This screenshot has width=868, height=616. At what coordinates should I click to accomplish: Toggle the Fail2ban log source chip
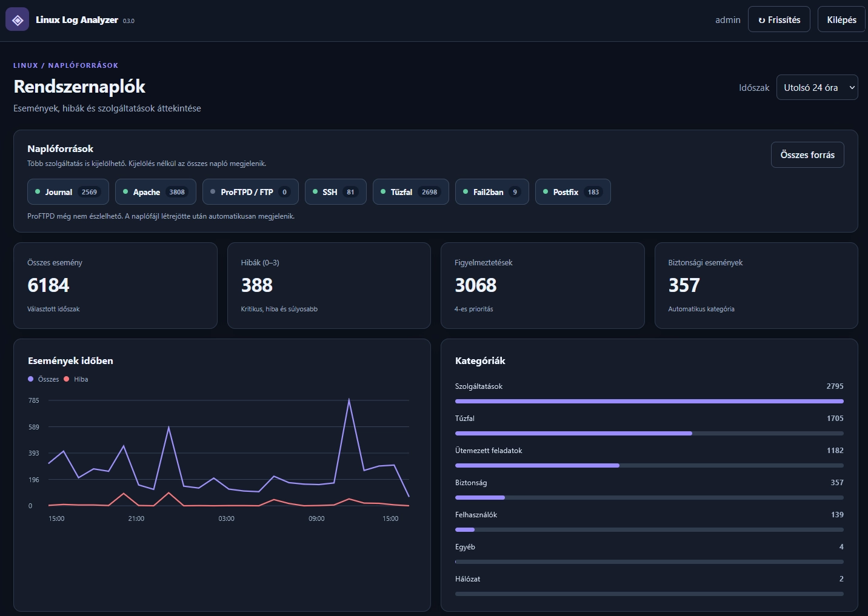pos(492,192)
